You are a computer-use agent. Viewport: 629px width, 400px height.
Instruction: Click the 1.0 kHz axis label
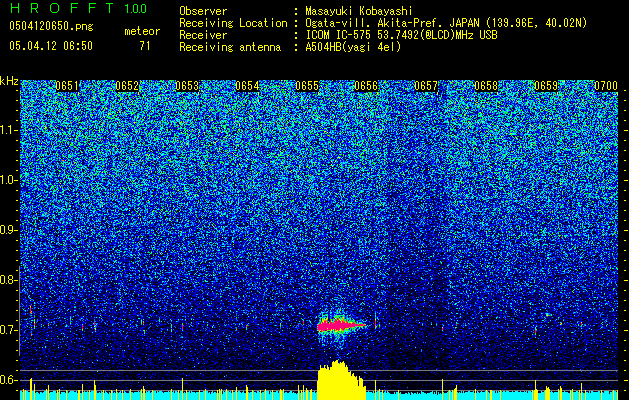pyautogui.click(x=9, y=180)
